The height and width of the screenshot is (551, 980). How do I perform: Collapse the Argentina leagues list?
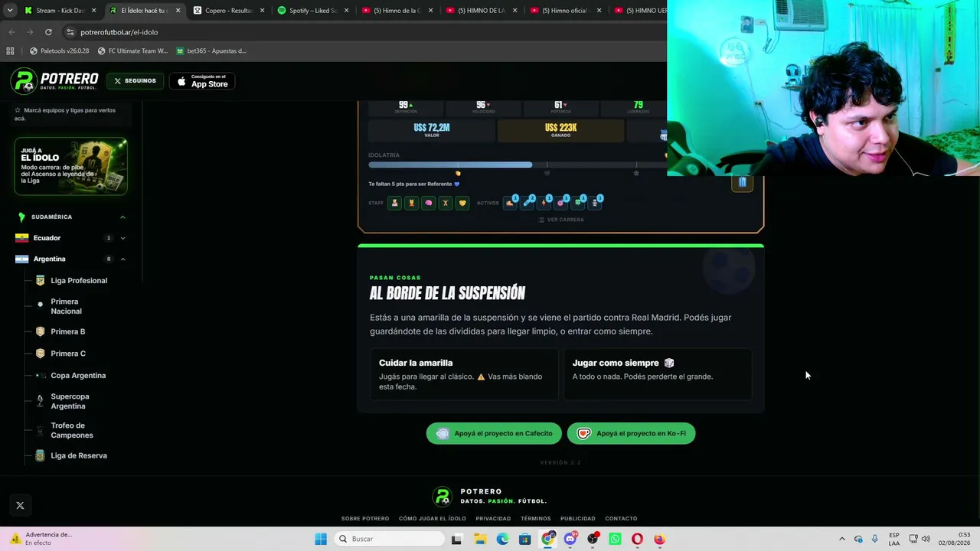point(122,259)
